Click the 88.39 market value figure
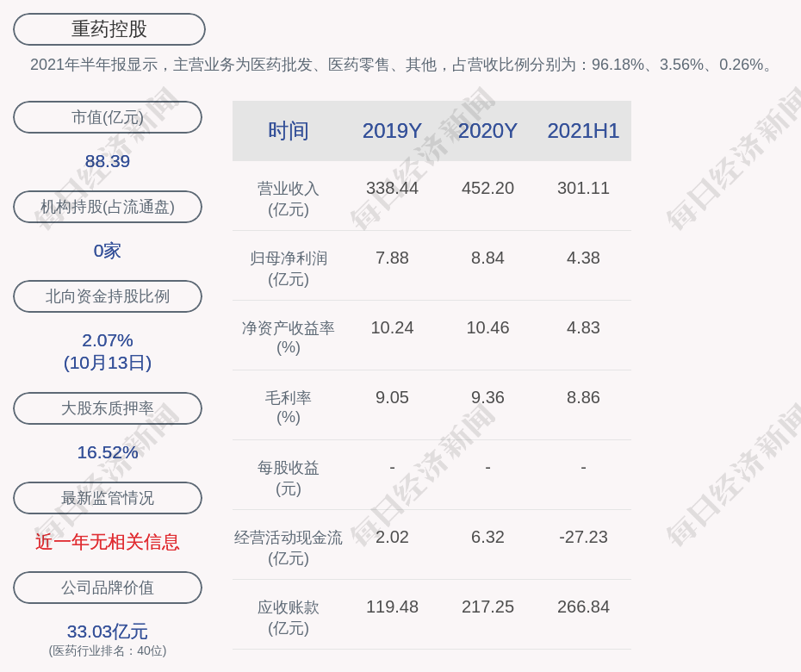 108,161
